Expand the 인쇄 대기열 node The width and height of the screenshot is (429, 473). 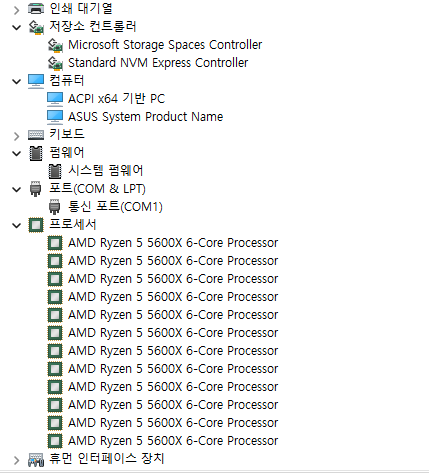[x=16, y=10]
